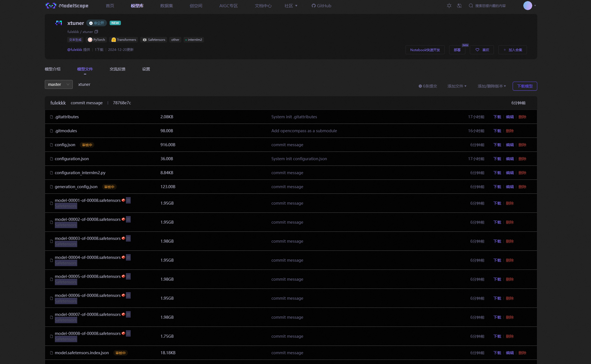Click the user avatar in the top bar
Viewport: 591px width, 364px height.
[527, 6]
